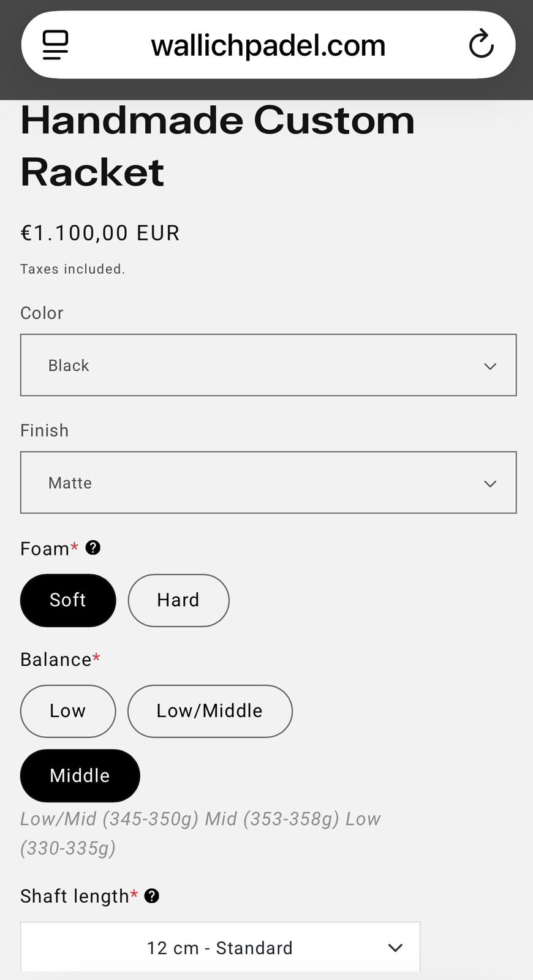Tap the Color dropdown chevron arrow
The image size is (533, 980).
pos(490,366)
